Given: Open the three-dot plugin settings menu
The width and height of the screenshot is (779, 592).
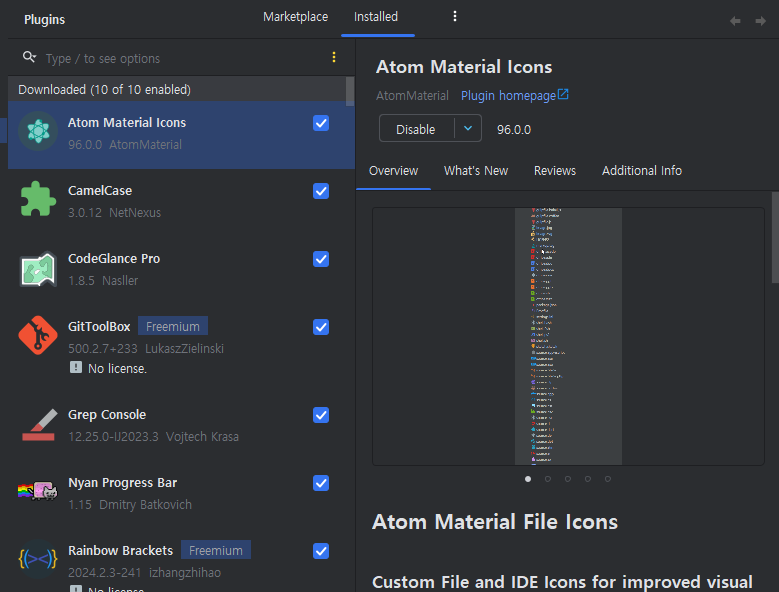Looking at the screenshot, I should 455,16.
